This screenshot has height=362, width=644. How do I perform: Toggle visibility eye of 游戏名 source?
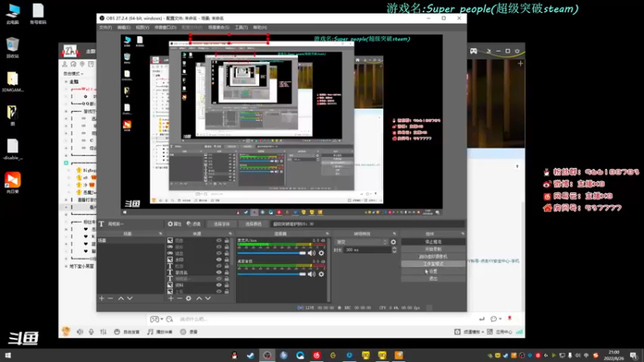tap(219, 273)
